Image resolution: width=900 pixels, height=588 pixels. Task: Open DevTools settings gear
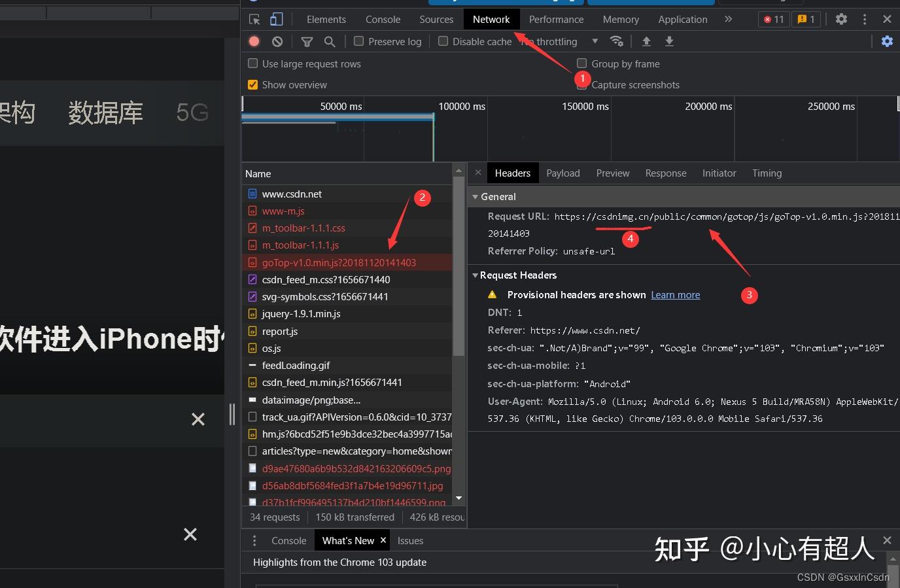click(841, 19)
